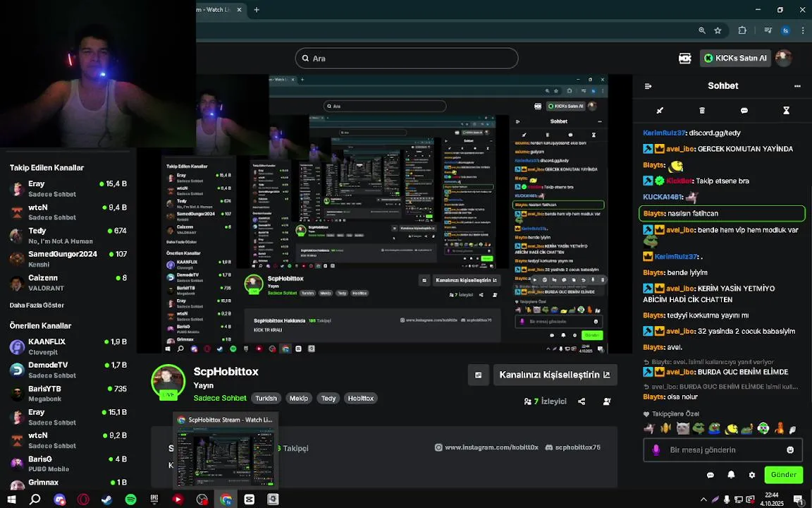Open the browser media controls icon
Viewport: 812px width, 508px height.
768,30
